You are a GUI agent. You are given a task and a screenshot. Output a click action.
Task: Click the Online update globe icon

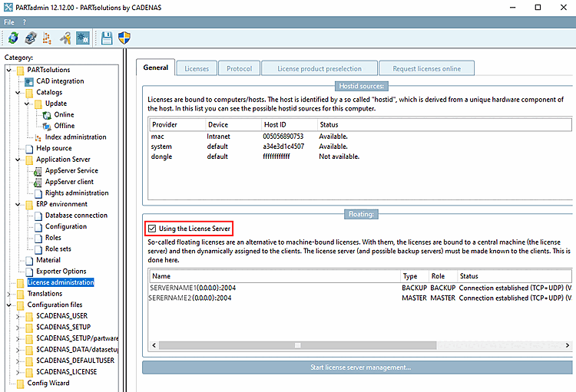click(x=47, y=115)
